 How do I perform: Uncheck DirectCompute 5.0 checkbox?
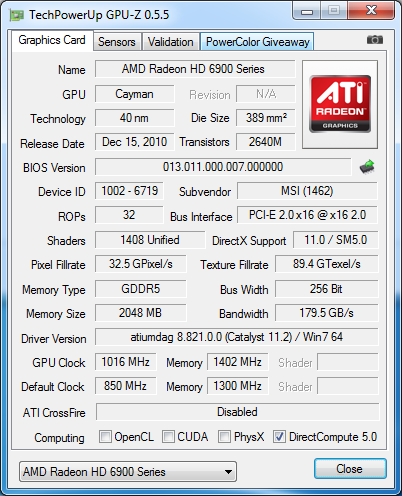coord(279,436)
